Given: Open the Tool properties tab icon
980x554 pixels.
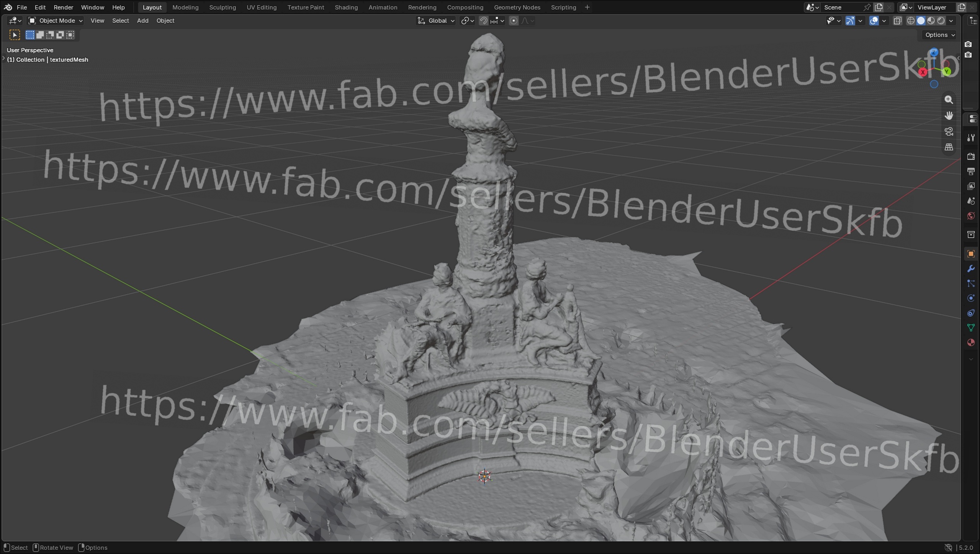Looking at the screenshot, I should [x=970, y=138].
